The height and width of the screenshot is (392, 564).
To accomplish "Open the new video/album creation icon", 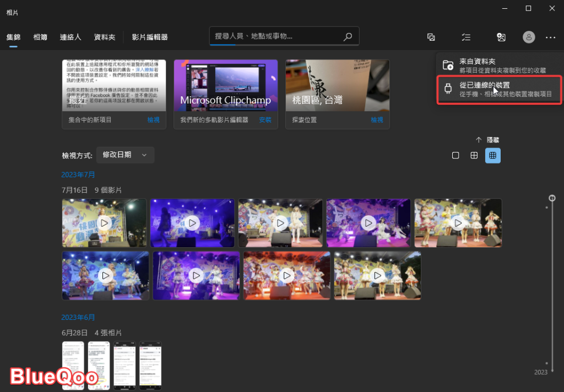I will [x=431, y=37].
